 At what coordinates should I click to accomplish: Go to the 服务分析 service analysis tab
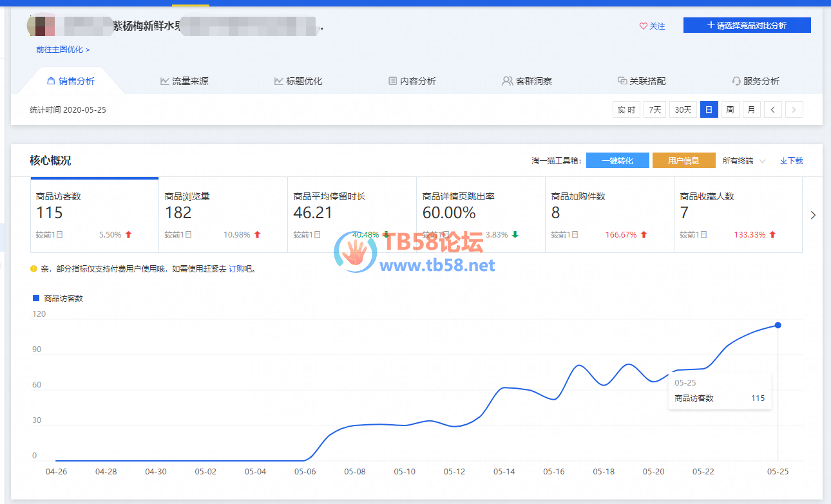click(x=756, y=81)
